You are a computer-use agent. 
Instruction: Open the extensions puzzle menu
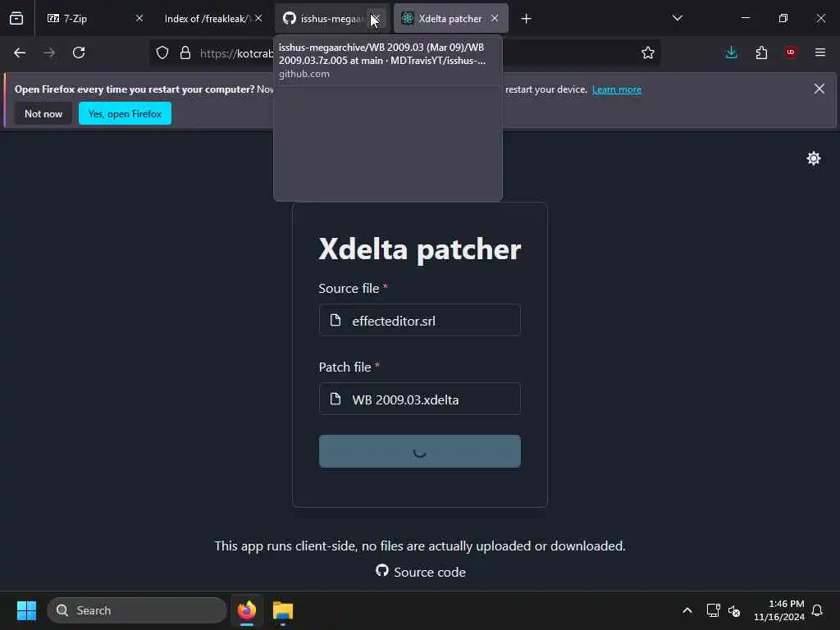[761, 52]
